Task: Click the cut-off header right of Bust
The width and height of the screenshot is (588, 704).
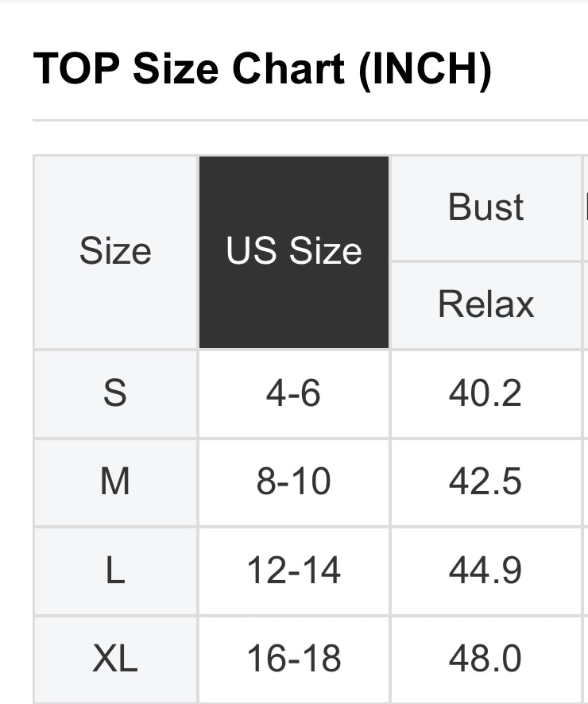Action: [586, 207]
